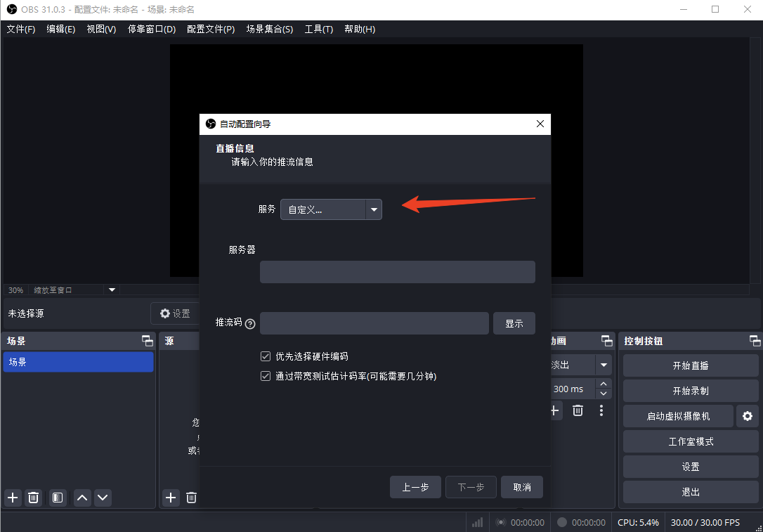This screenshot has height=532, width=763.
Task: Add a source with the plus icon
Action: pos(171,498)
